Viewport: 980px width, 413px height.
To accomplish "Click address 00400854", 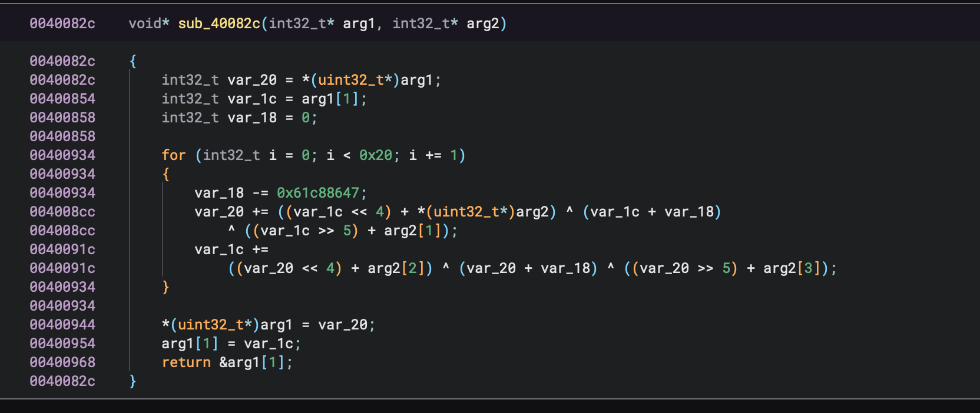I will [x=62, y=99].
